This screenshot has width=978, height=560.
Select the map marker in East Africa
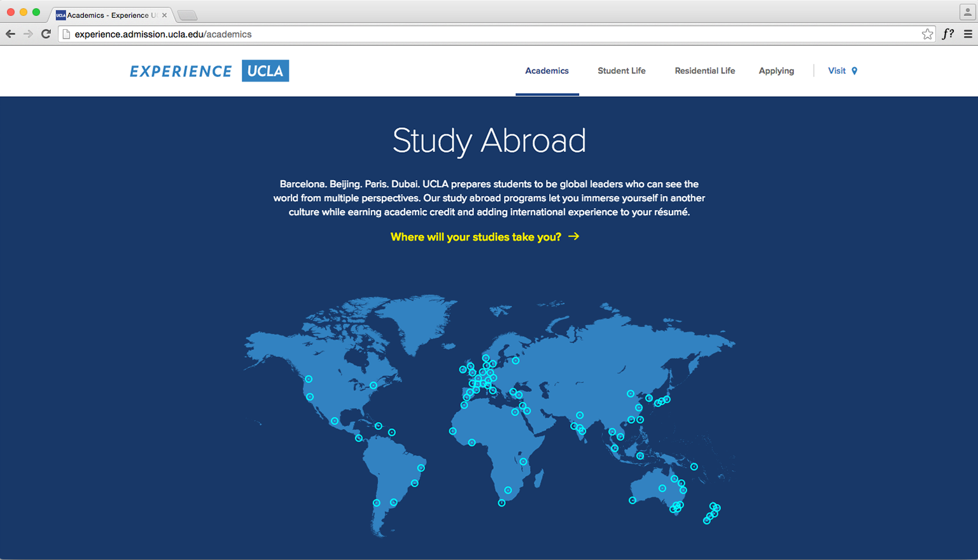coord(524,461)
